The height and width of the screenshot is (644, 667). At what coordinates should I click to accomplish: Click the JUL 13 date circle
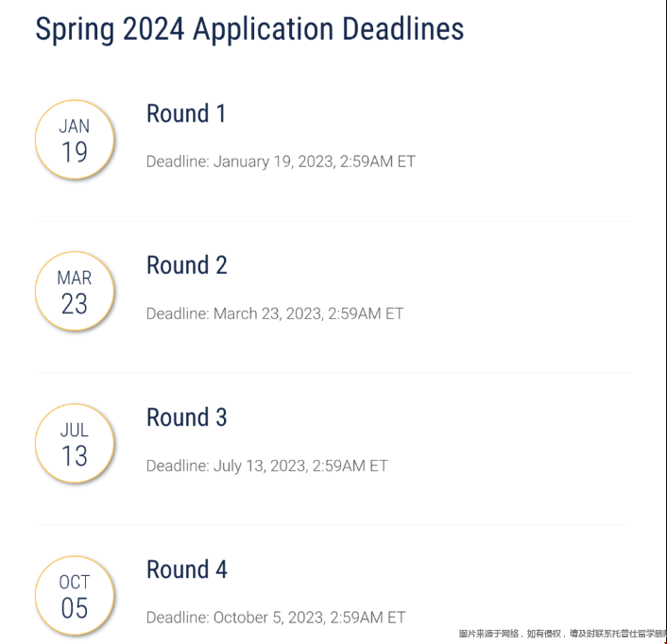[x=75, y=444]
